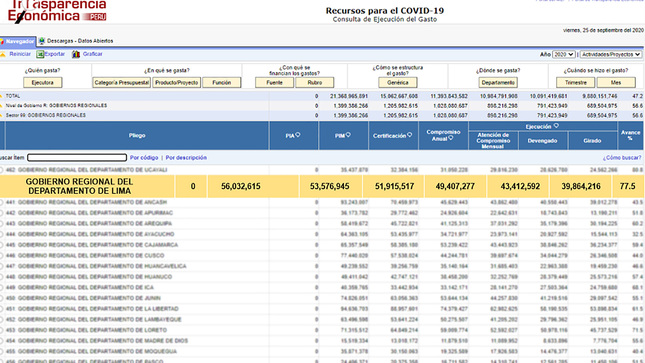This screenshot has width=645, height=363.
Task: Click the Devengado column header
Action: [543, 141]
